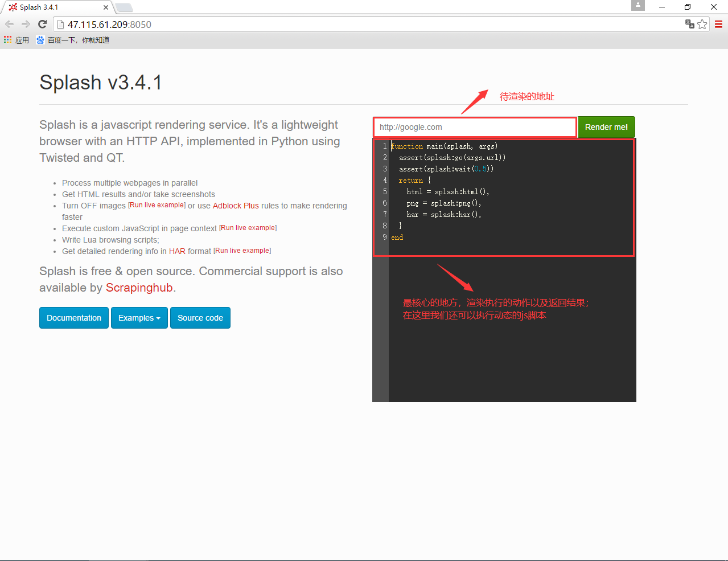Open the Scrapinghub link

tap(139, 288)
